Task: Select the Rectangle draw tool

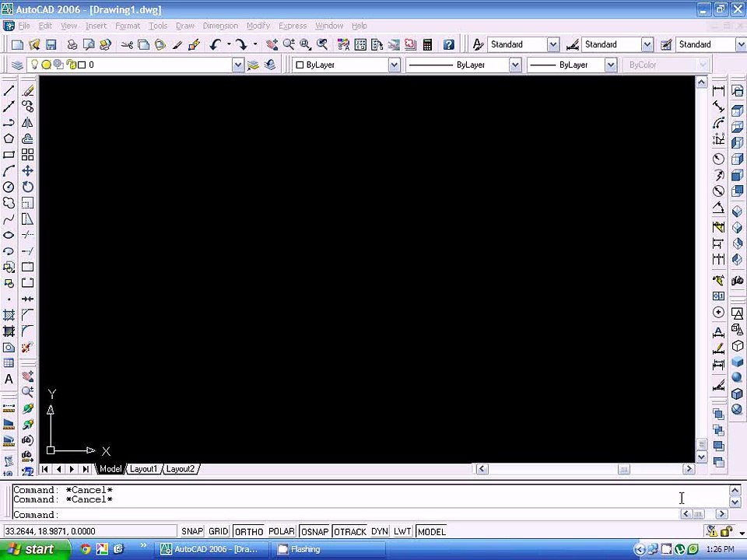Action: pos(9,155)
